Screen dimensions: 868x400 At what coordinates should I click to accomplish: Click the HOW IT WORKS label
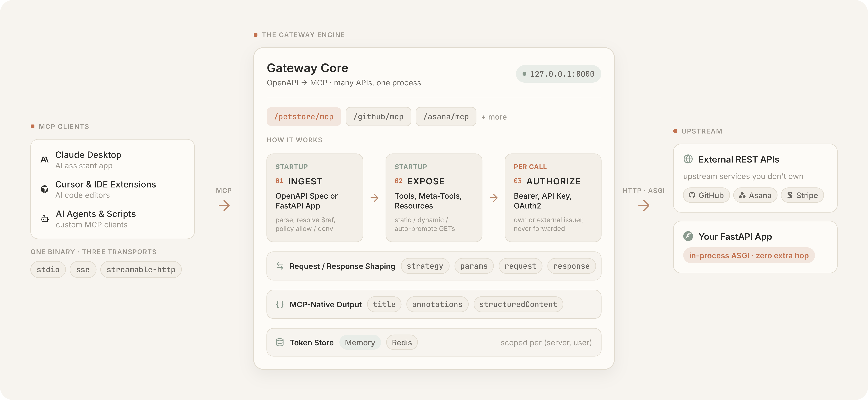click(x=294, y=140)
